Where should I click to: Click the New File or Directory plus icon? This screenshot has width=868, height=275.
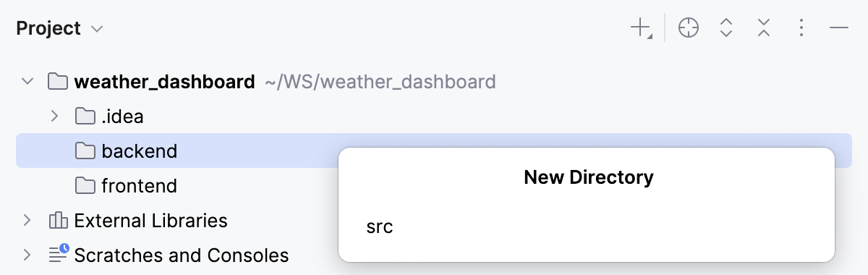point(641,29)
